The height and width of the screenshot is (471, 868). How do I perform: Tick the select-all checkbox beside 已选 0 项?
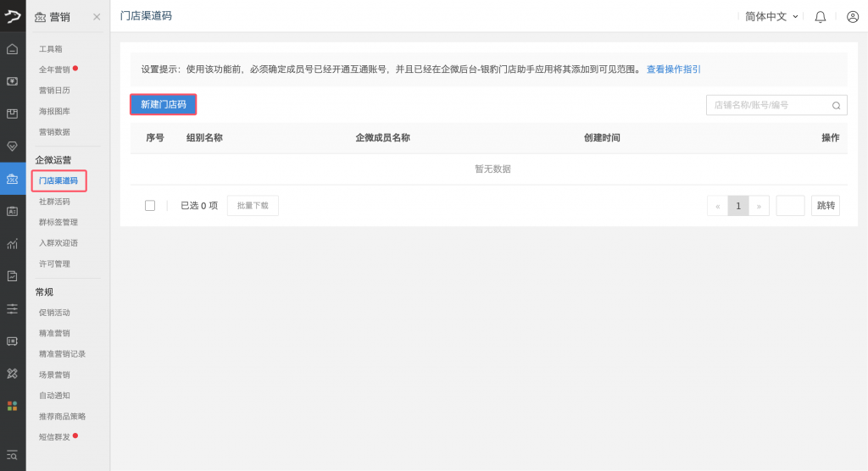point(150,205)
